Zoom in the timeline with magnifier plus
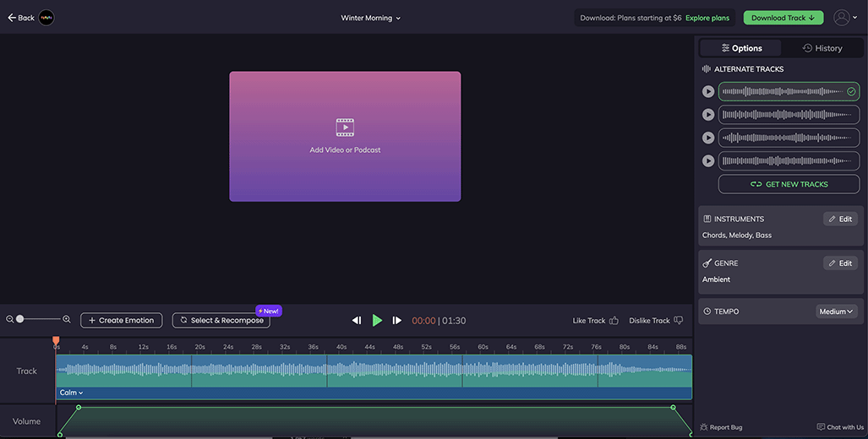 point(67,319)
